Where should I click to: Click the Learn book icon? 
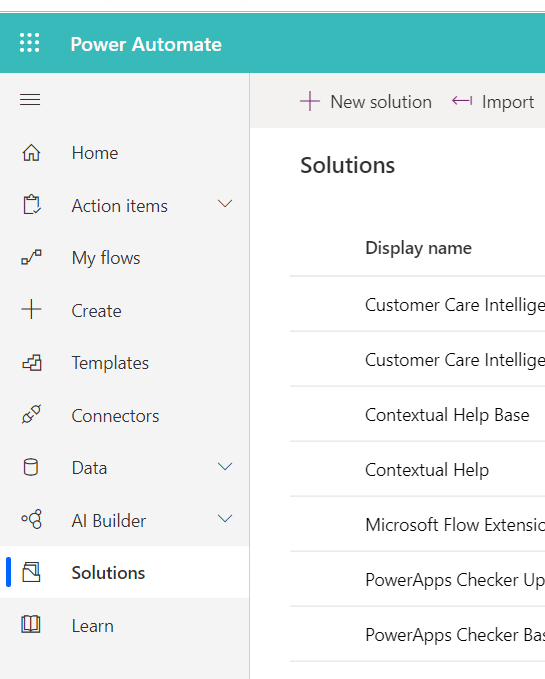31,625
